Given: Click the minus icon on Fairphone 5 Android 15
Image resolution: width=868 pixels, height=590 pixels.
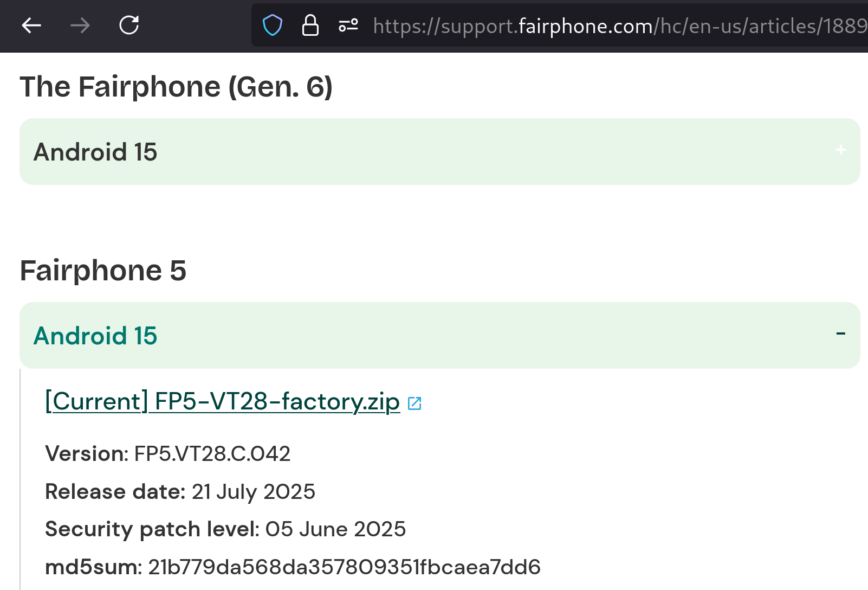Looking at the screenshot, I should (x=840, y=334).
